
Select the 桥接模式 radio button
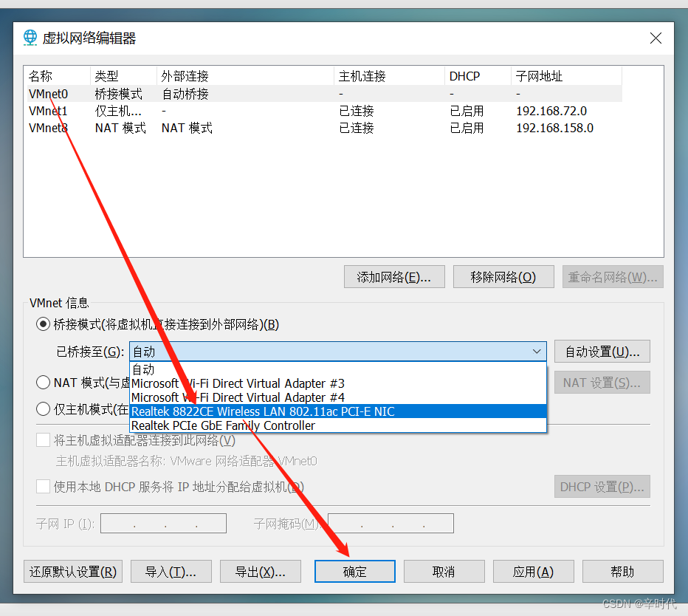pyautogui.click(x=43, y=324)
